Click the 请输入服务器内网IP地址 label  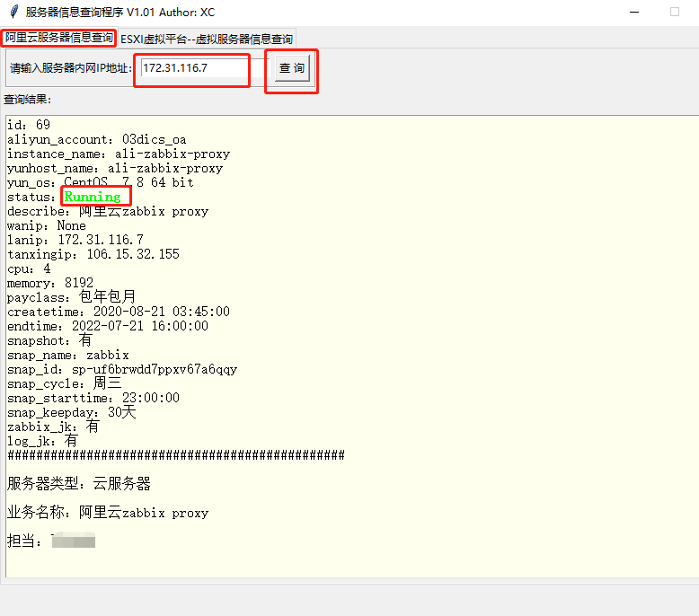click(x=71, y=68)
